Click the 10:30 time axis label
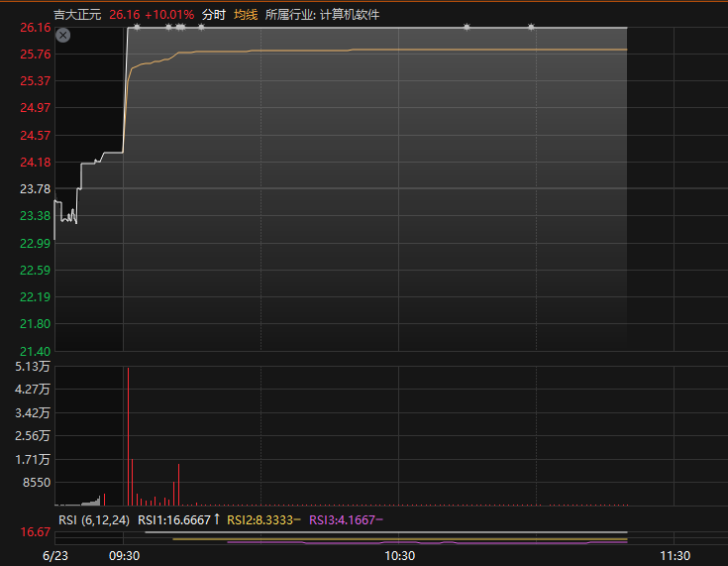The image size is (728, 566). click(400, 556)
